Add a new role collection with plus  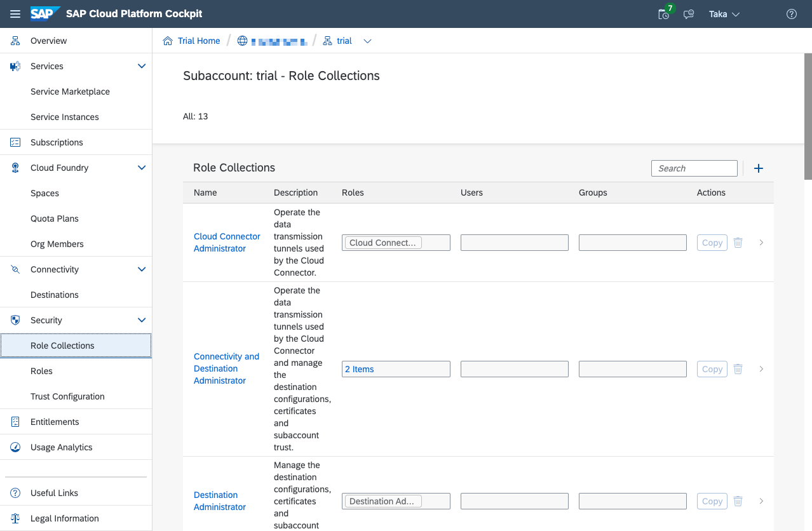[758, 168]
